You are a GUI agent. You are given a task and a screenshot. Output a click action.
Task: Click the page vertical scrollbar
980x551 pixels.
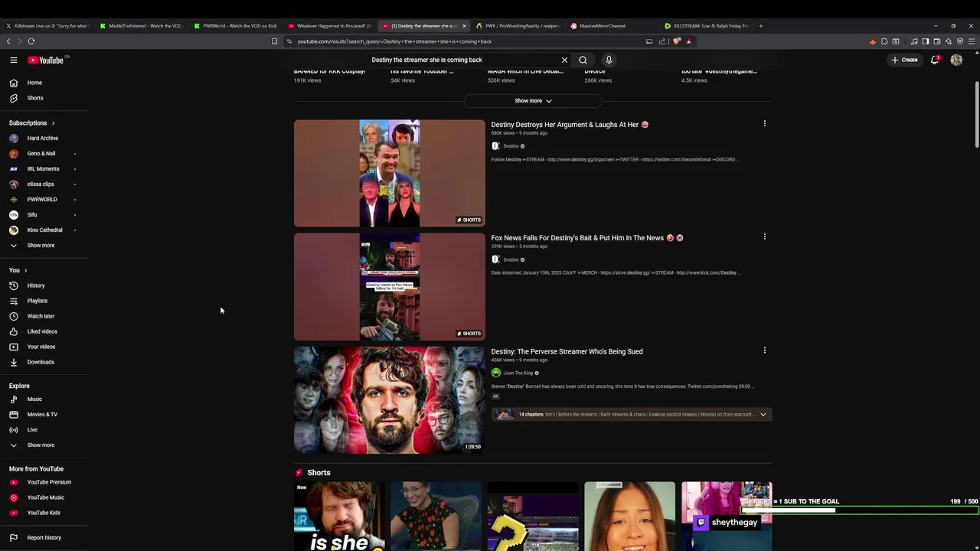click(x=976, y=115)
